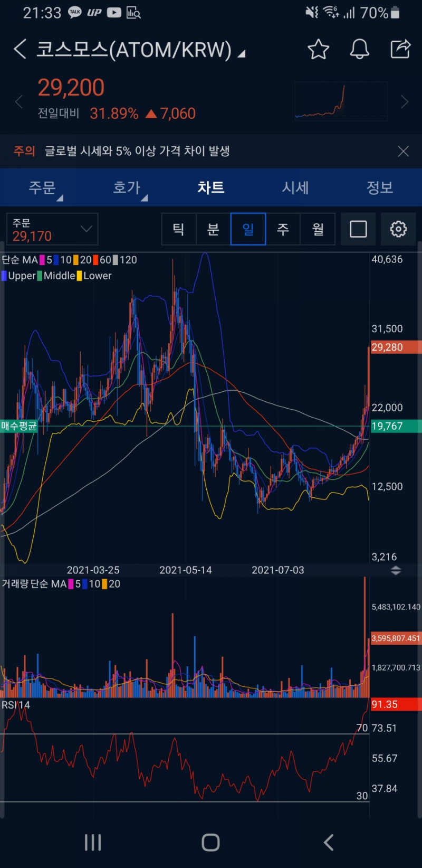Screen dimensions: 422x868
Task: Select the 틱 tick chart interval
Action: click(x=179, y=229)
